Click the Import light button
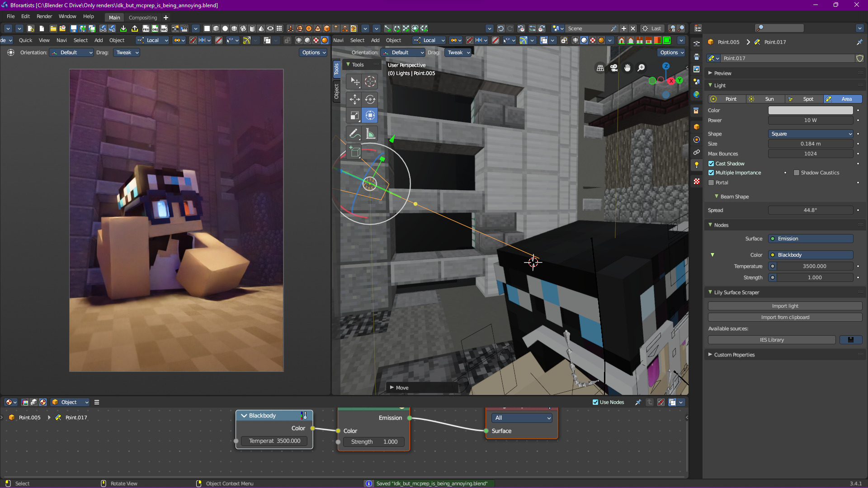Screen dimensions: 868x488 [x=785, y=306]
